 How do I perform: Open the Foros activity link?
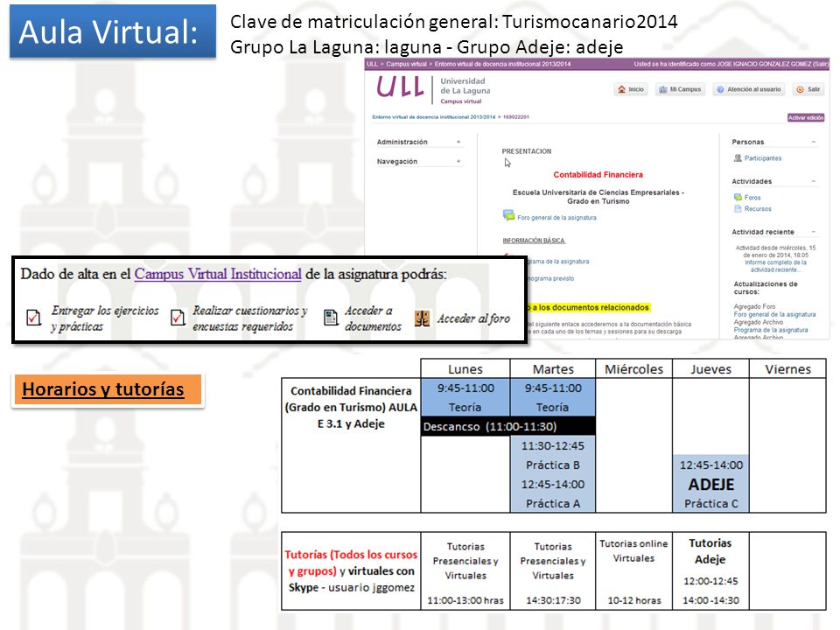pyautogui.click(x=752, y=198)
